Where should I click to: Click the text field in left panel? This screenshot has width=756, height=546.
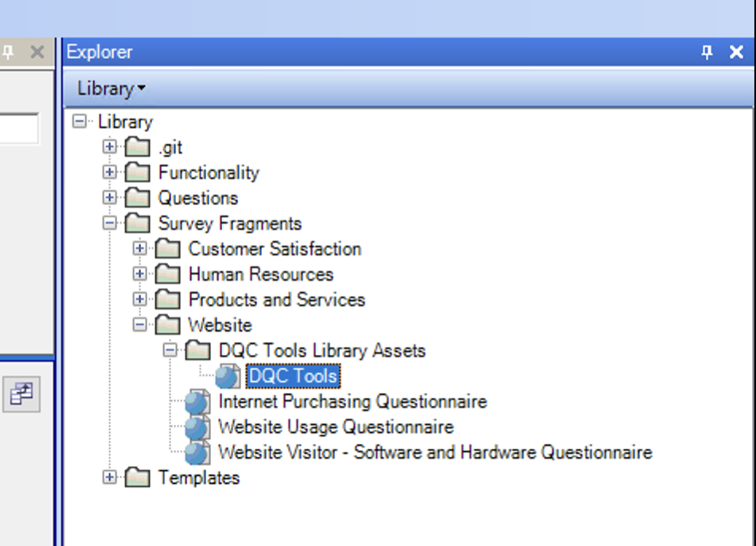[18, 128]
